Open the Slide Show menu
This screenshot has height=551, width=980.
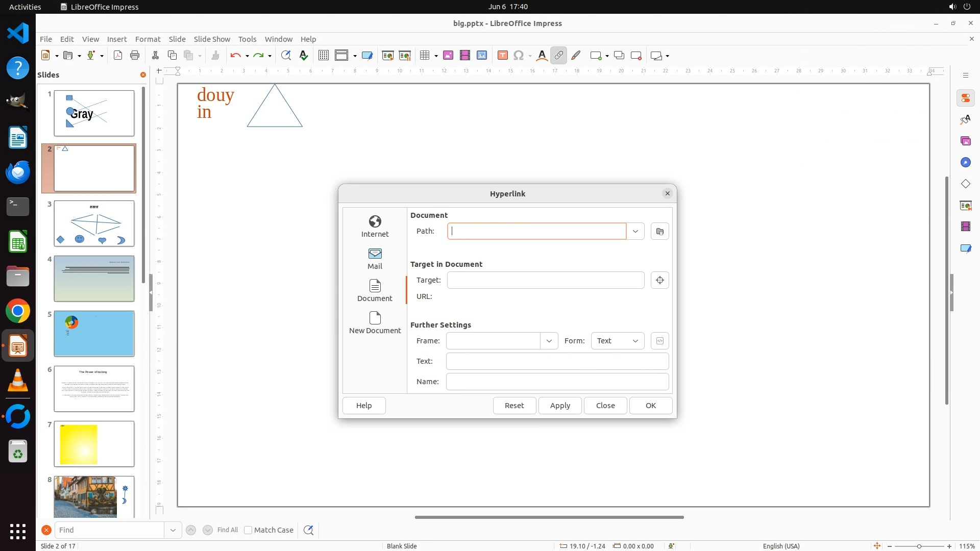(x=211, y=39)
